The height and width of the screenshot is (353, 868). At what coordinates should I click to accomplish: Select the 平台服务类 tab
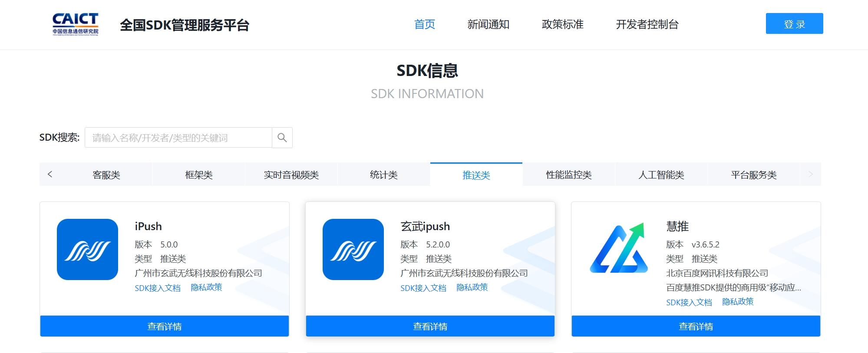pos(754,175)
